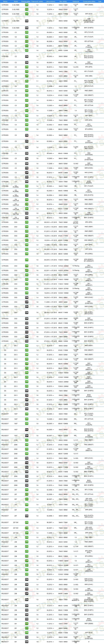Click petrol icon in C-ELYSEE HMY (EB2M) row
Screen dimensions: 104x644
pyautogui.click(x=27, y=5)
